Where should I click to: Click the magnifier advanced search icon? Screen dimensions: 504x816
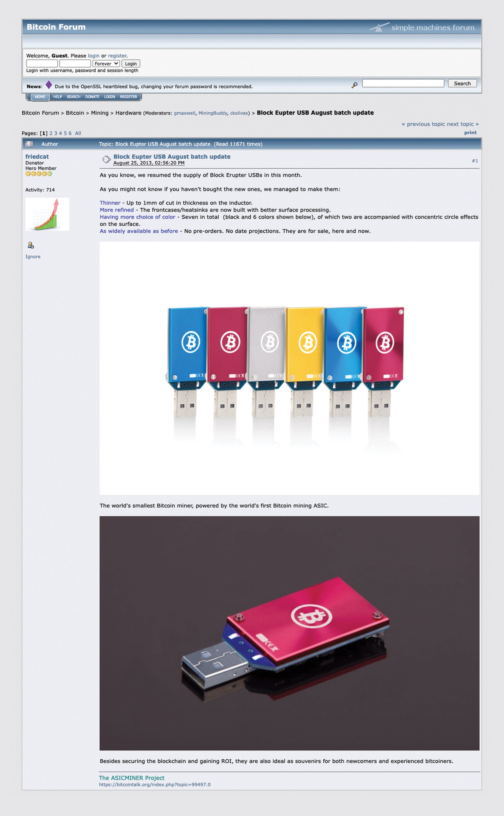(x=354, y=85)
